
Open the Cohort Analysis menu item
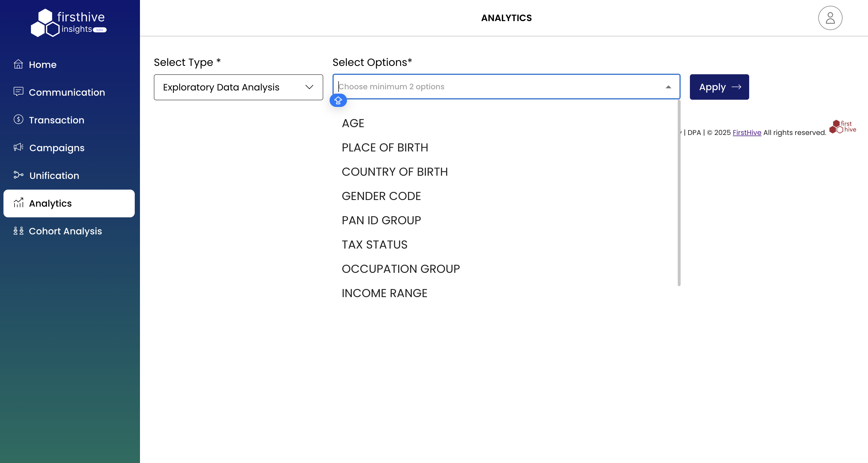tap(65, 231)
